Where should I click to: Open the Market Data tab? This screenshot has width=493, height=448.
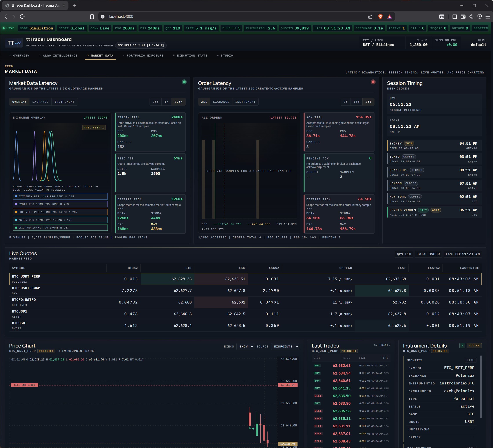point(100,55)
